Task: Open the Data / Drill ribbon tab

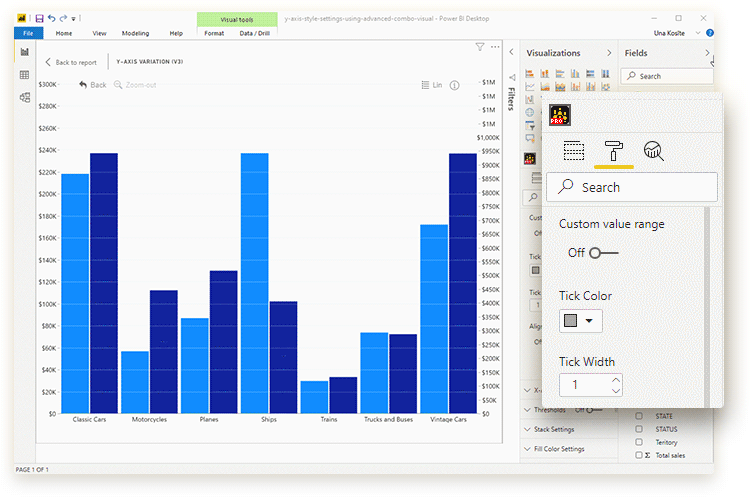Action: [x=254, y=33]
